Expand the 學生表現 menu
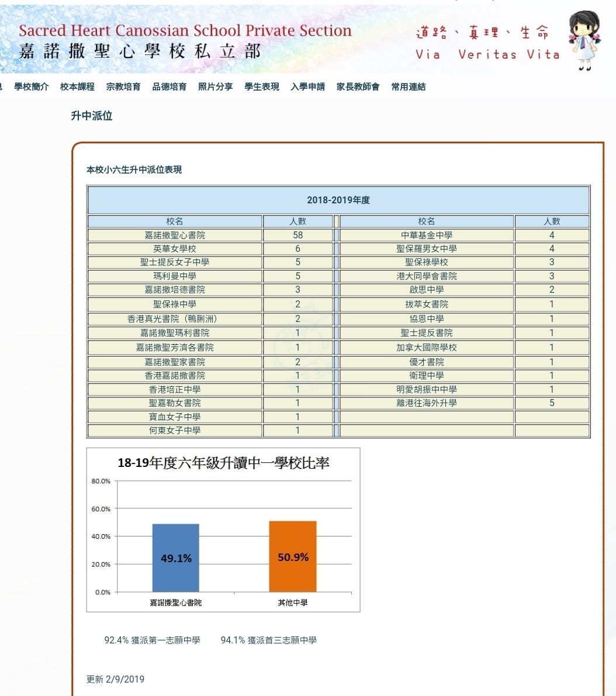The height and width of the screenshot is (696, 616). click(262, 86)
